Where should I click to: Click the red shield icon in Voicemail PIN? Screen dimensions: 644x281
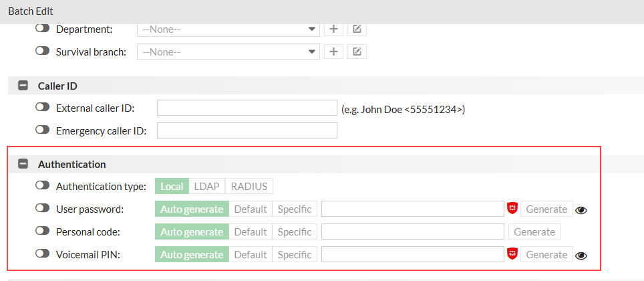[x=512, y=254]
